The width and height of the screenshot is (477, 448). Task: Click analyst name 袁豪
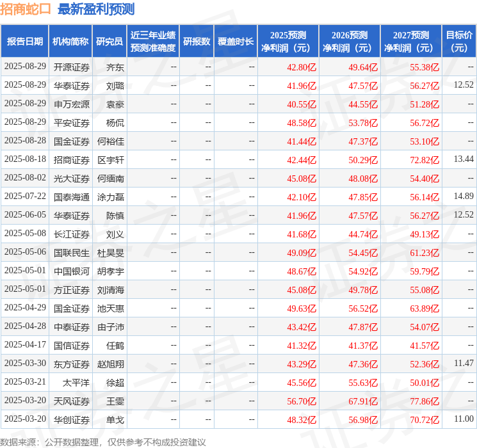point(115,104)
